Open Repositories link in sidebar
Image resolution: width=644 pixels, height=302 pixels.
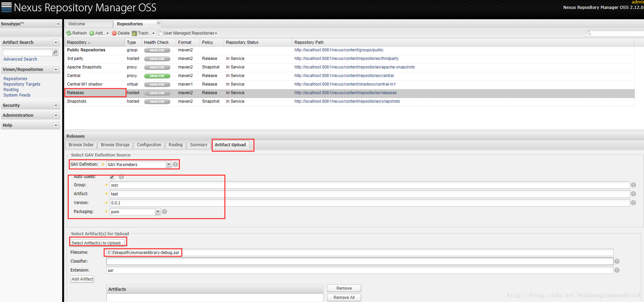coord(15,79)
